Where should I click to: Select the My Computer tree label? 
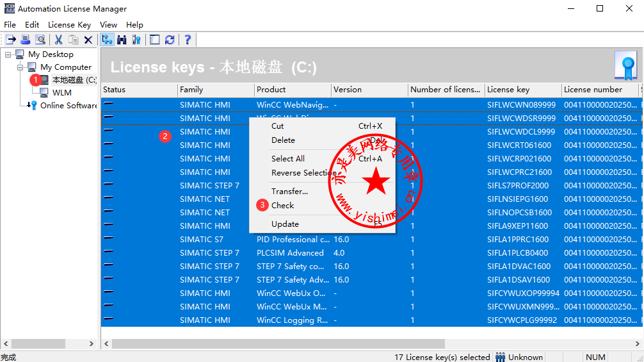(x=66, y=67)
